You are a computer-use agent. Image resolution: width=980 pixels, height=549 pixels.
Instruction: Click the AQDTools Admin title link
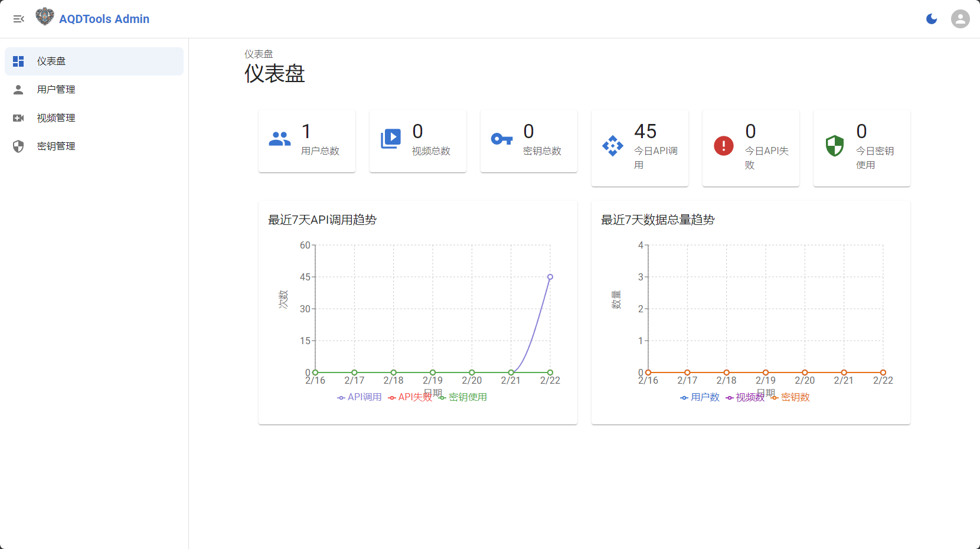coord(104,19)
